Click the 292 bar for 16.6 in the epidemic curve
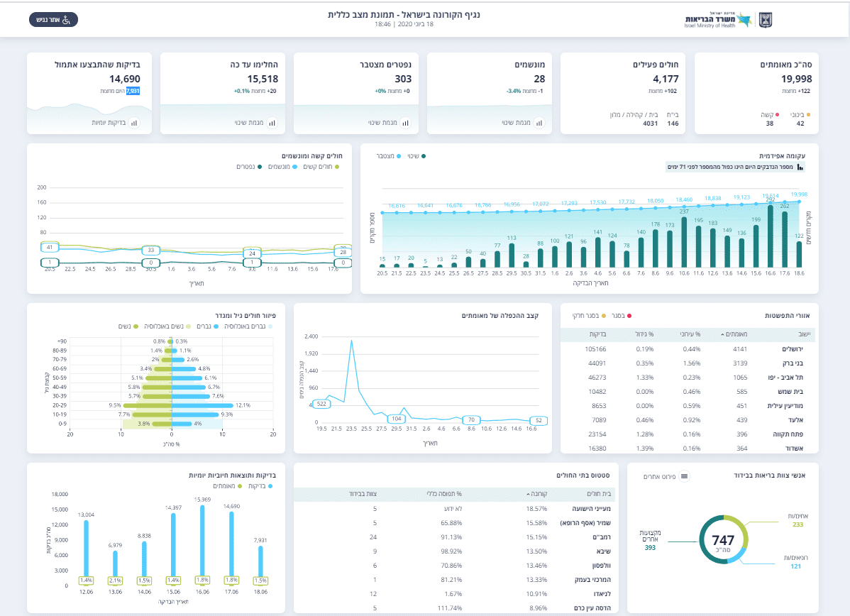 [771, 236]
